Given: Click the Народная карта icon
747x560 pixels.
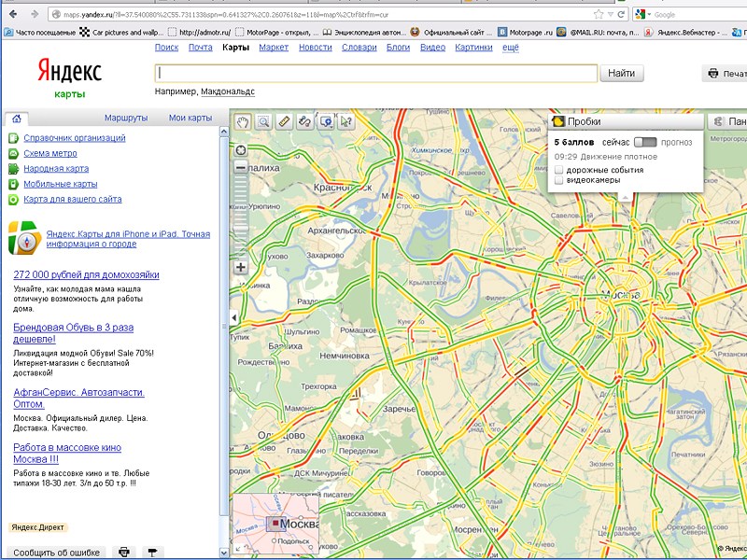Looking at the screenshot, I should (x=13, y=169).
